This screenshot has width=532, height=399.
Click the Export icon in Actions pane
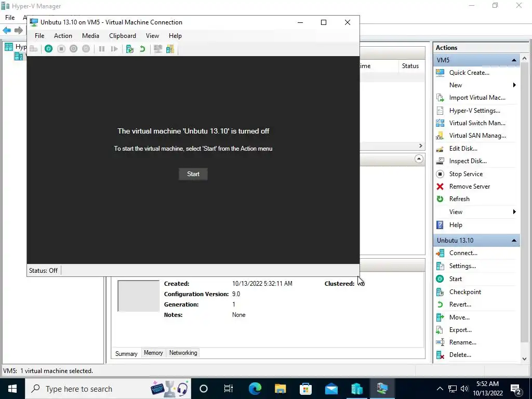pos(440,330)
